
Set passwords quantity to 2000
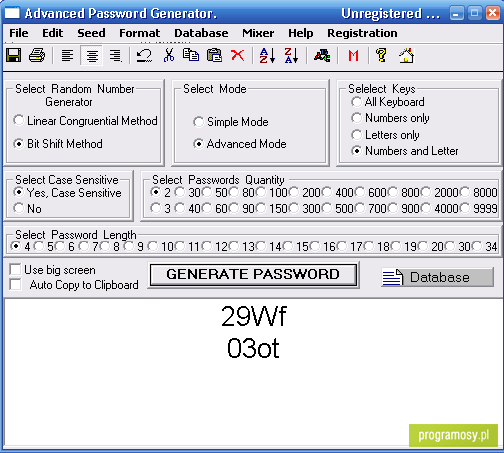pyautogui.click(x=440, y=192)
